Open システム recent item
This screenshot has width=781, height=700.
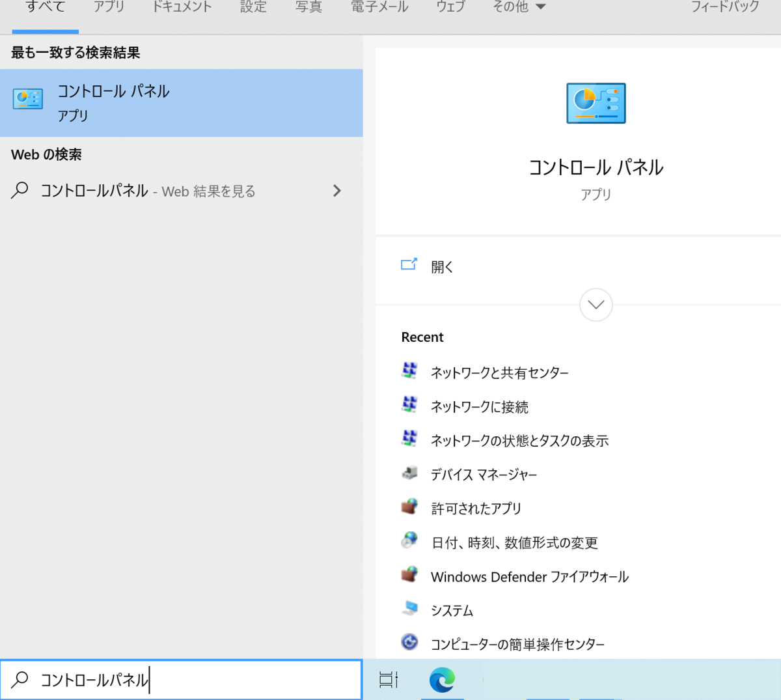[452, 610]
